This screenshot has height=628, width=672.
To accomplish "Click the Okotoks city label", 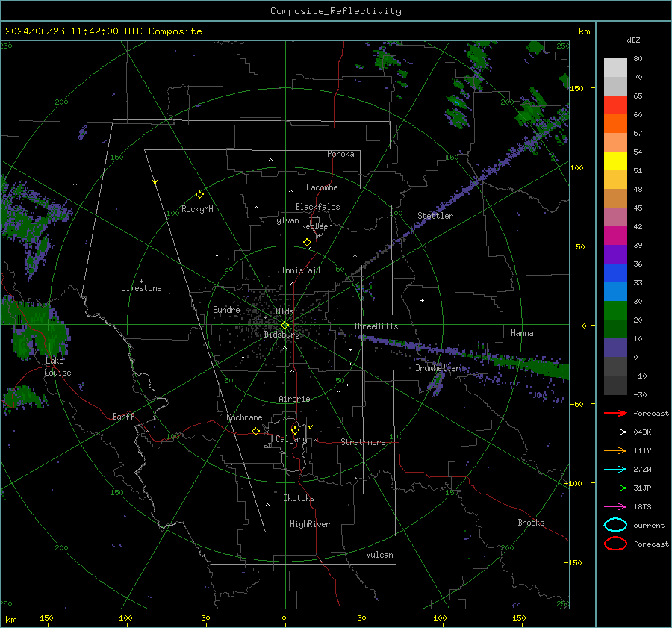I will [x=299, y=498].
